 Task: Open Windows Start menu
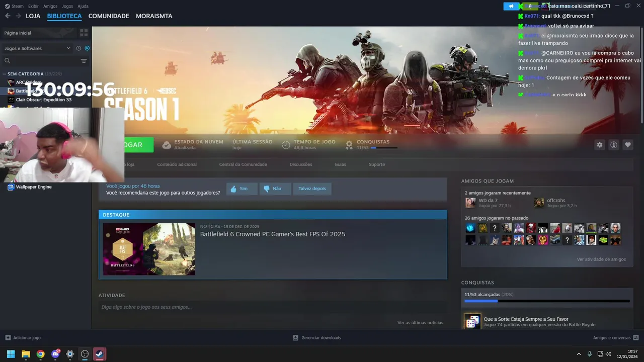pyautogui.click(x=11, y=354)
